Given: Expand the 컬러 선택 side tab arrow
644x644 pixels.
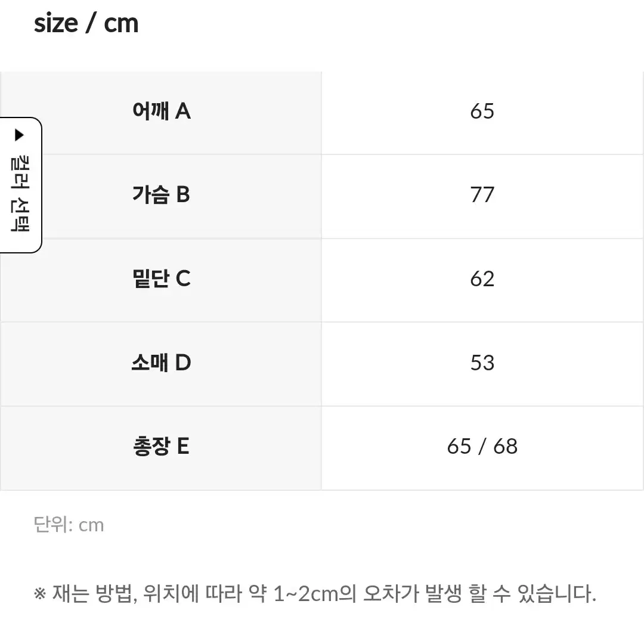Looking at the screenshot, I should tap(19, 135).
